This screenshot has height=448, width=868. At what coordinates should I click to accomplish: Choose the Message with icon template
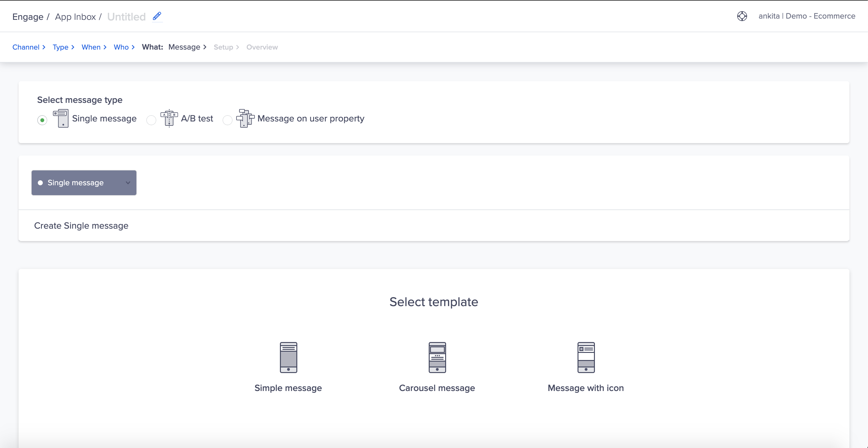(x=586, y=358)
